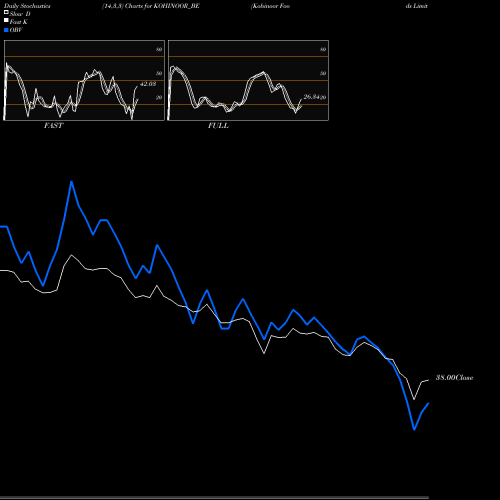Screen dimensions: 500x500
Task: Click the OBV legend text
Action: [16, 30]
